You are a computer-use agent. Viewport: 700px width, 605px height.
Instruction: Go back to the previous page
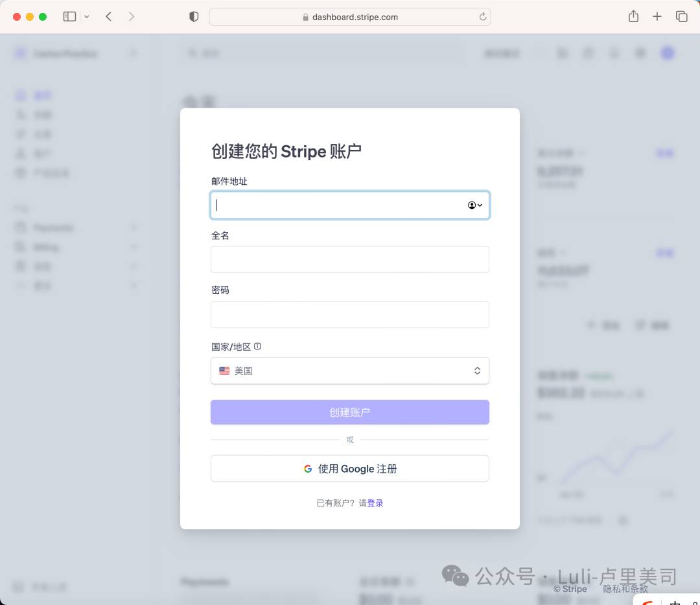click(x=108, y=17)
